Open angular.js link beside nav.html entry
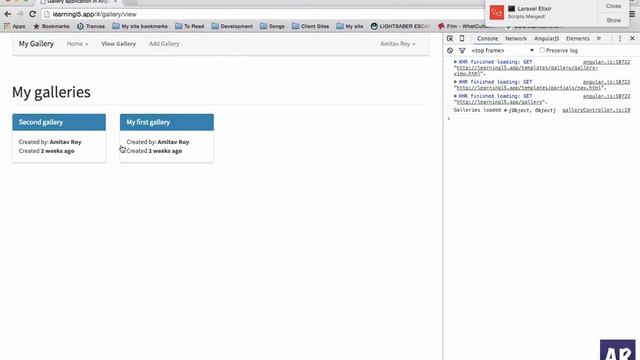This screenshot has width=640, height=360. 607,82
